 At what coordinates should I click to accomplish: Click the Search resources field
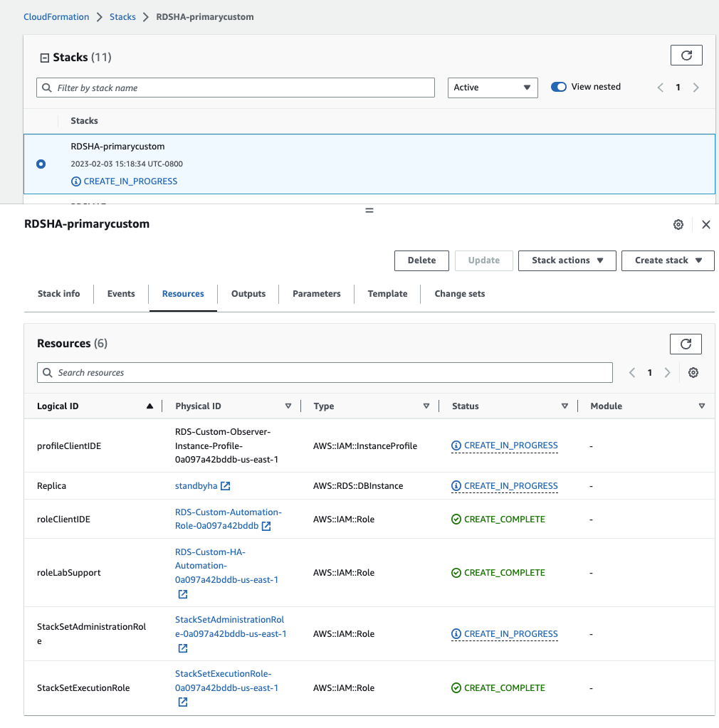click(x=325, y=372)
